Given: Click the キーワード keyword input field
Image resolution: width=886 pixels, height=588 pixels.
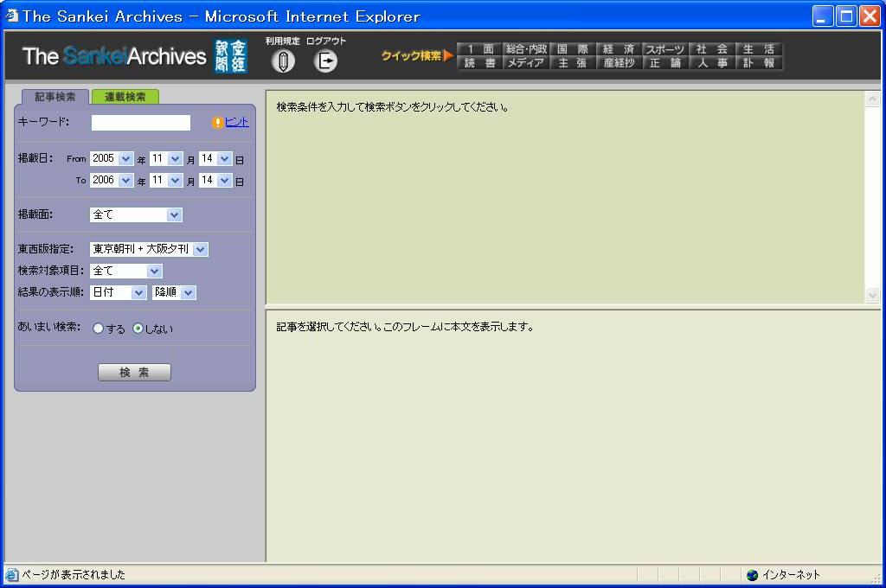Looking at the screenshot, I should (x=140, y=123).
